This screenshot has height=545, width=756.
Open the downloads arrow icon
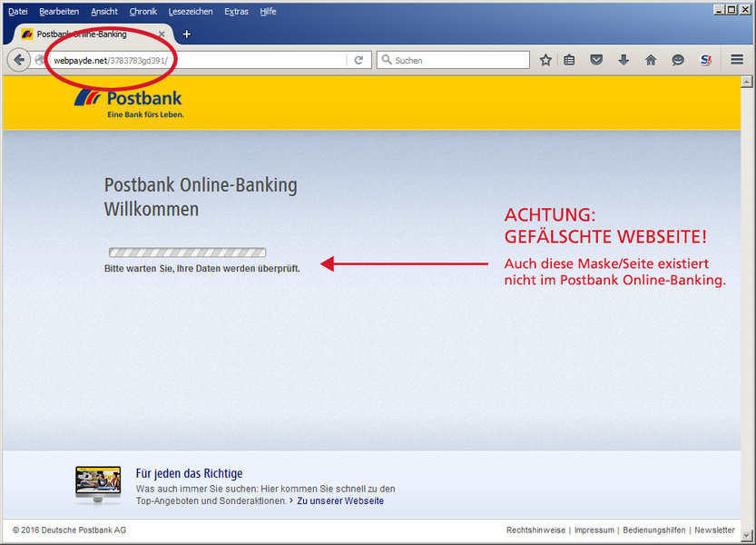pos(623,60)
